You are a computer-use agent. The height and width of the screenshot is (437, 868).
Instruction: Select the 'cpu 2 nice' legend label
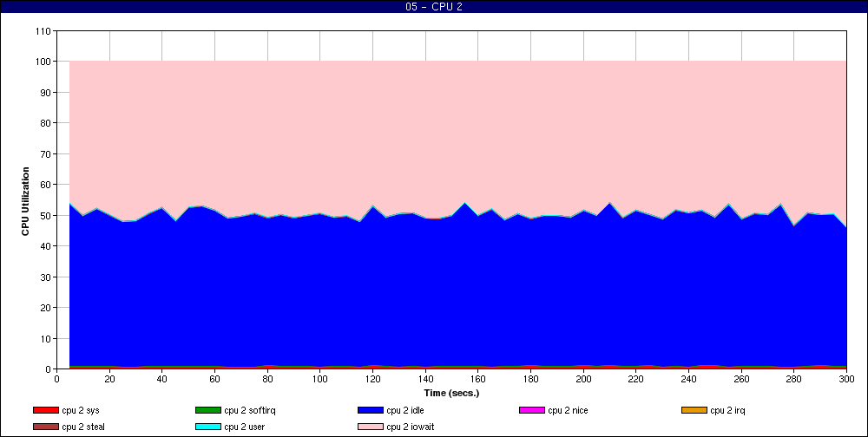coord(568,410)
